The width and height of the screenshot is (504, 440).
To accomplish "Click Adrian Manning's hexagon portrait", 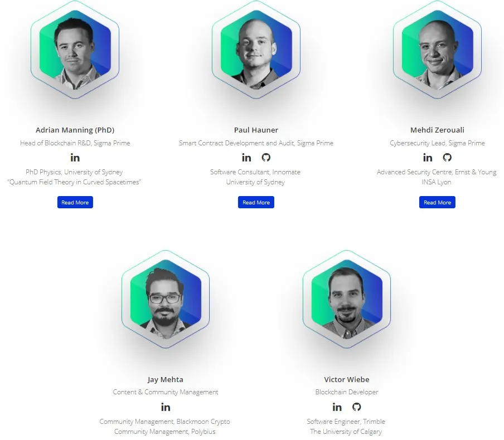I will [75, 50].
